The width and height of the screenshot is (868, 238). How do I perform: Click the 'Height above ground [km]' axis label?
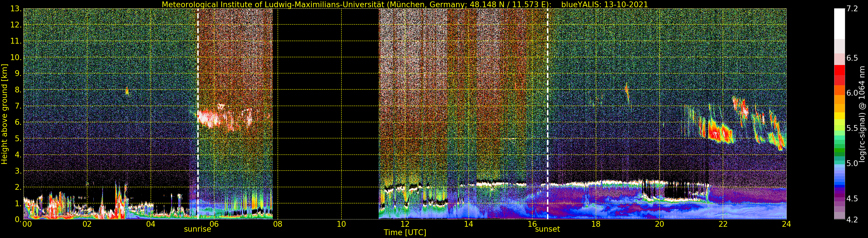(x=4, y=114)
